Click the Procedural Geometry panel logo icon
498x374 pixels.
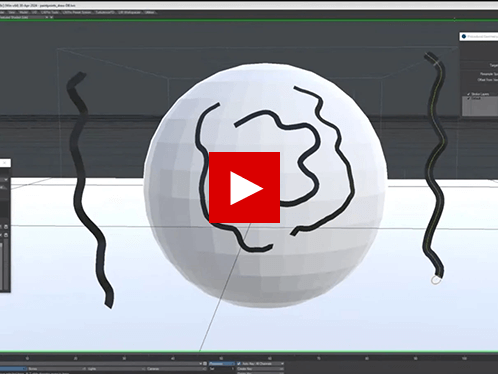464,37
